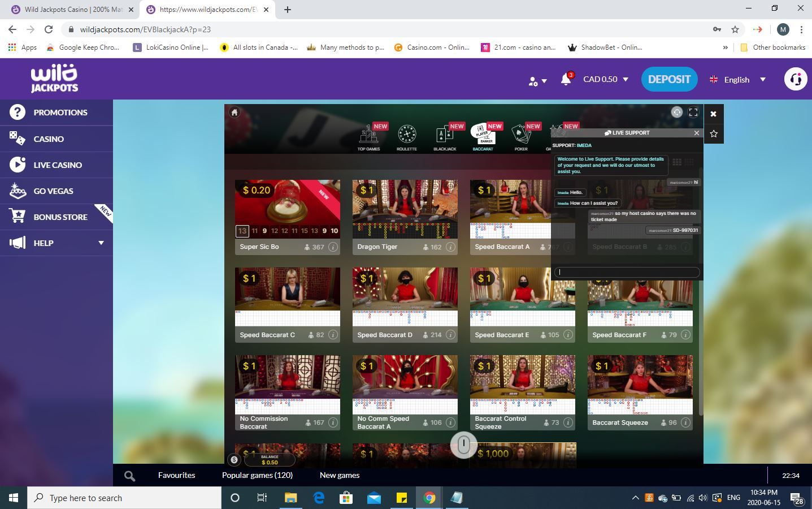Close the Live Support chat panel

697,133
